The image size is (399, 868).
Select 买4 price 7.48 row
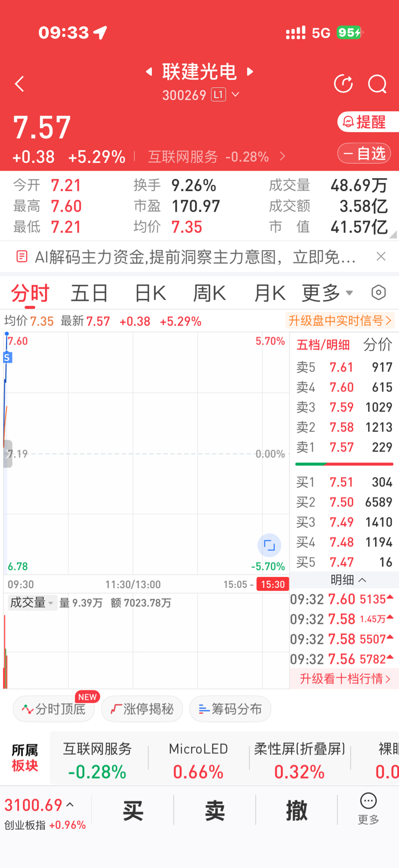[344, 542]
